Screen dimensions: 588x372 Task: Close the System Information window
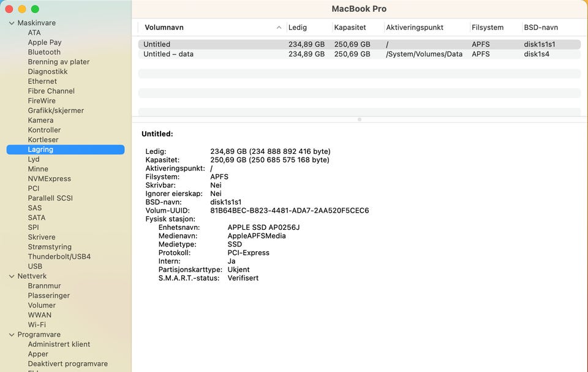(9, 9)
